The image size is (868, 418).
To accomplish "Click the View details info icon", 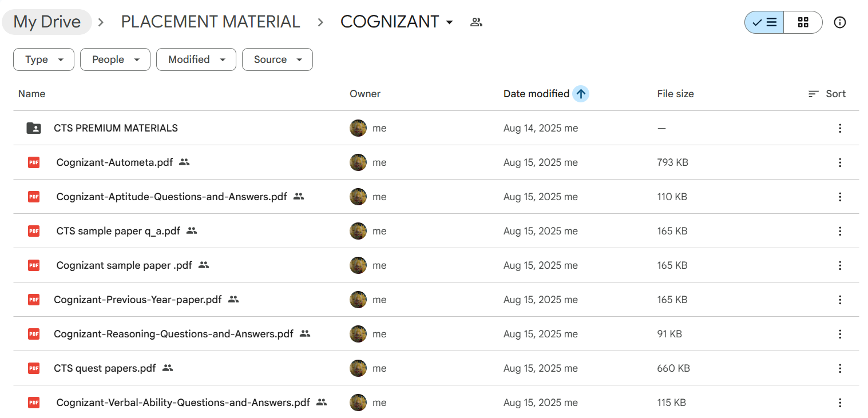I will pos(839,22).
